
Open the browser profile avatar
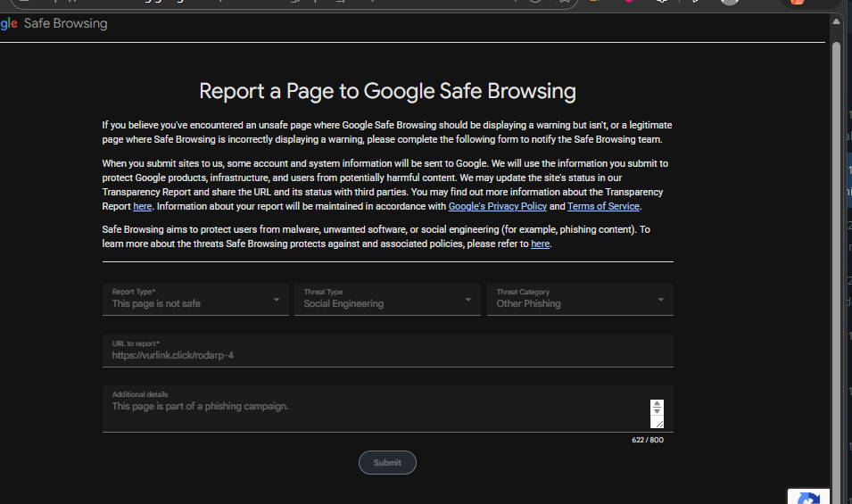click(x=730, y=2)
